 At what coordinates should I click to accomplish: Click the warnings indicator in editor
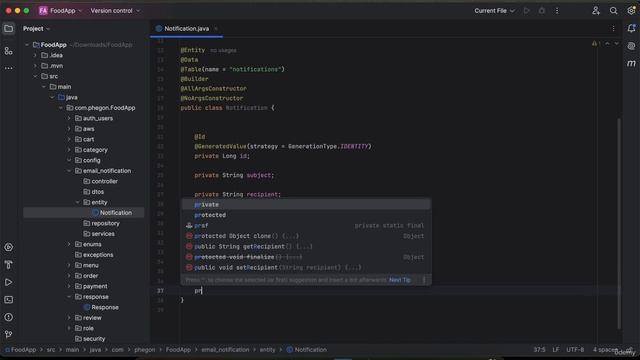pos(596,44)
